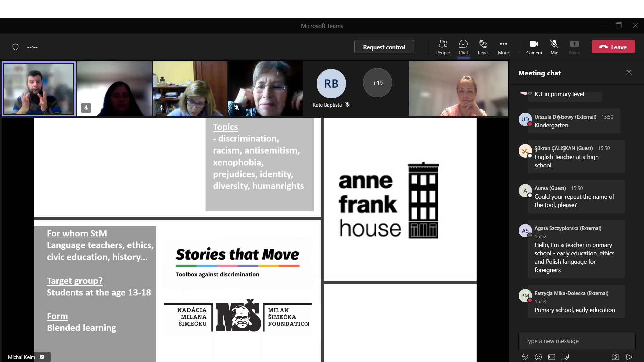Click the anne frank house logo
This screenshot has width=644, height=362.
tap(389, 200)
